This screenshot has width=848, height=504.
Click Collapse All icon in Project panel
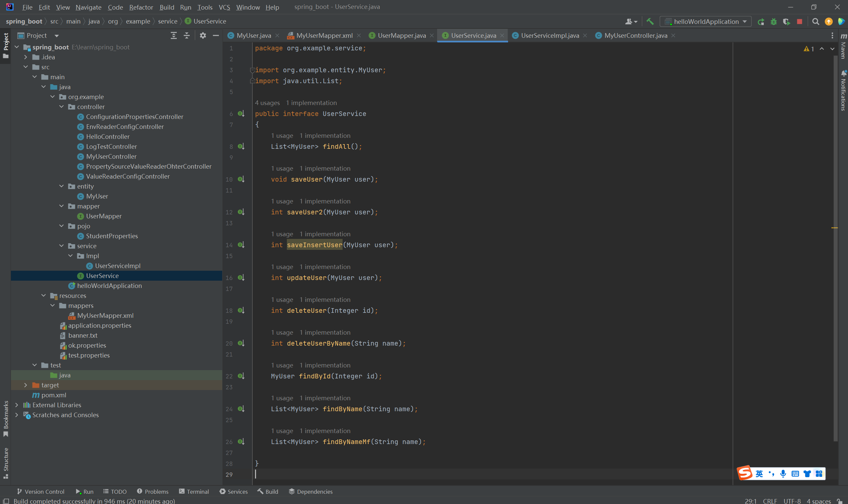coord(187,36)
